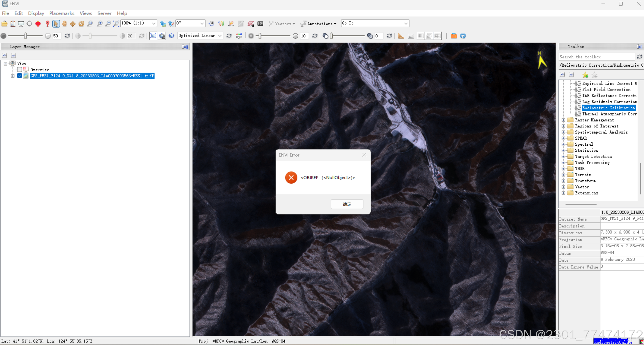Open the ROI tool icon
The height and width of the screenshot is (345, 644).
click(x=251, y=24)
